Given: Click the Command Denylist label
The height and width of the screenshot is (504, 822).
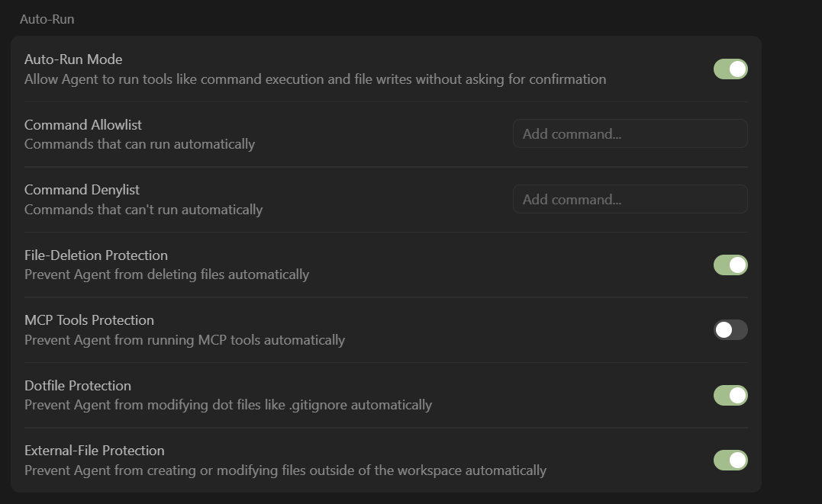Looking at the screenshot, I should click(82, 190).
